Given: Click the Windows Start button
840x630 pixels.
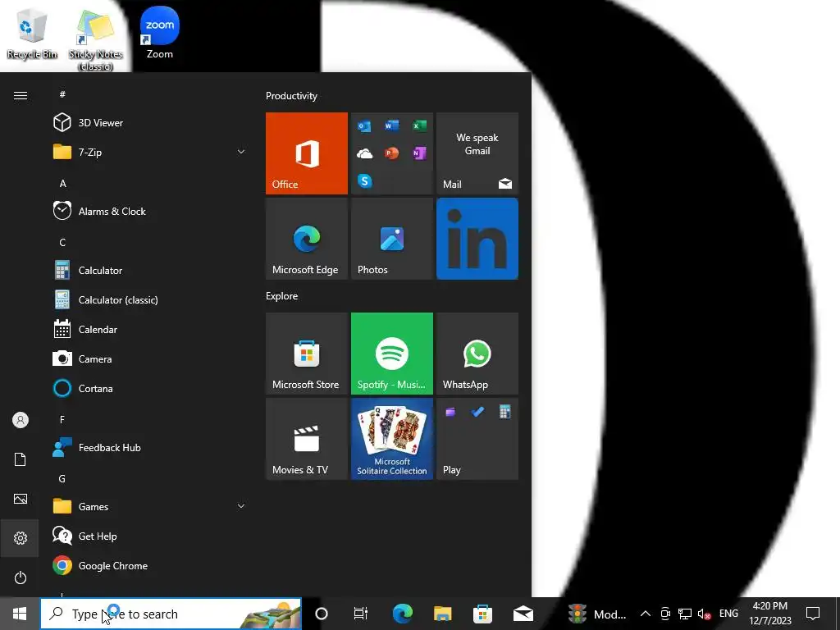Looking at the screenshot, I should point(20,614).
